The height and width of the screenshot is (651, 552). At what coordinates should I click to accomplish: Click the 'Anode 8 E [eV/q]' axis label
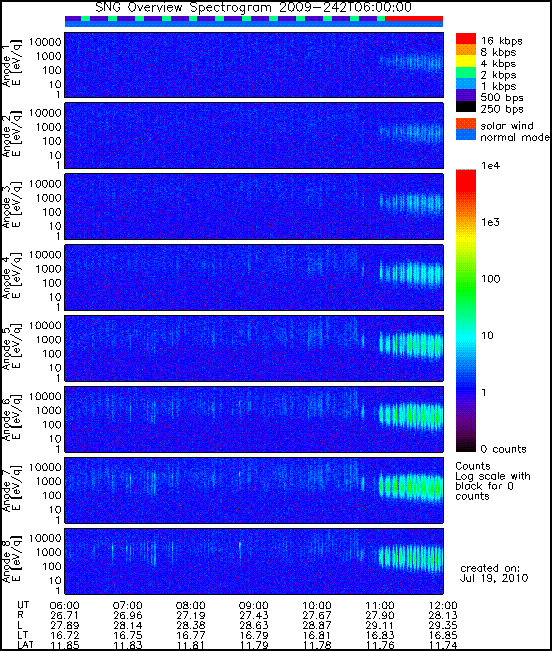pos(11,559)
